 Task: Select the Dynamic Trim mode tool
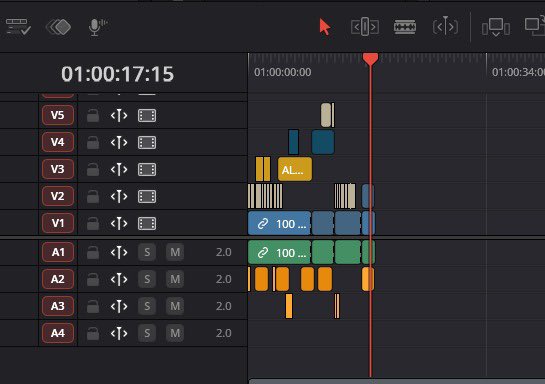pos(445,26)
